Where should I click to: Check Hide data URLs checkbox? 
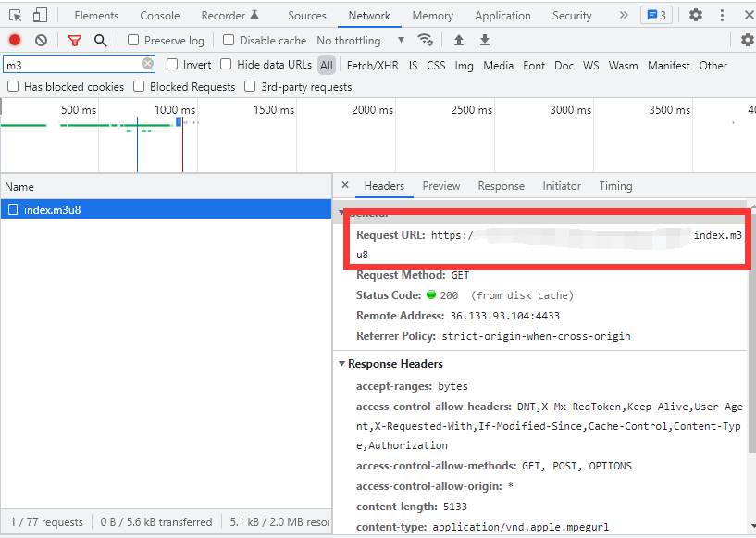tap(226, 64)
